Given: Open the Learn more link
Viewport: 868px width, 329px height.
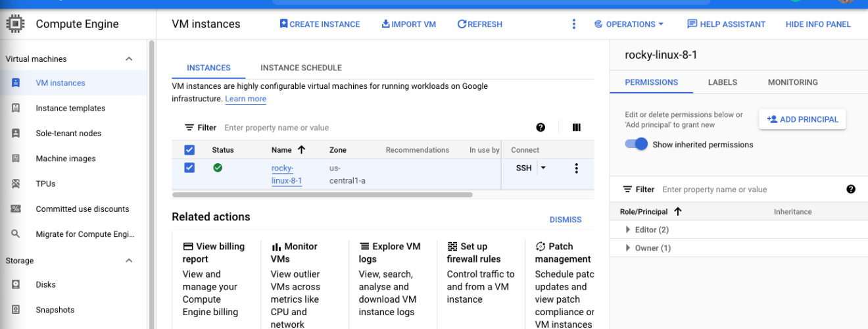Looking at the screenshot, I should click(245, 99).
